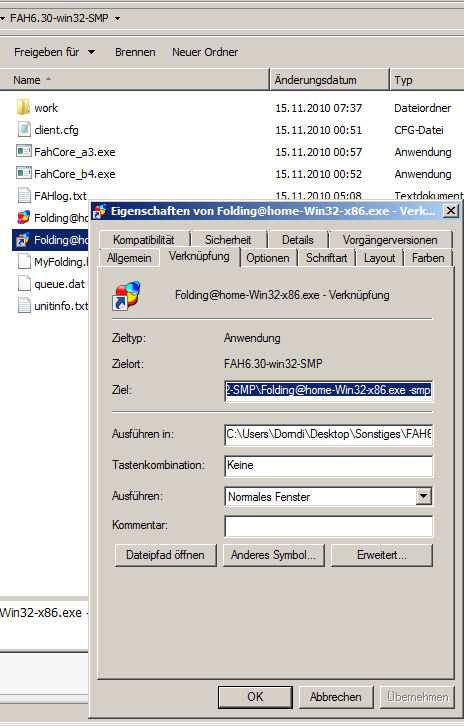Screen dimensions: 464x726
Task: Click the FahCore_a3.exe application icon
Action: pyautogui.click(x=24, y=151)
